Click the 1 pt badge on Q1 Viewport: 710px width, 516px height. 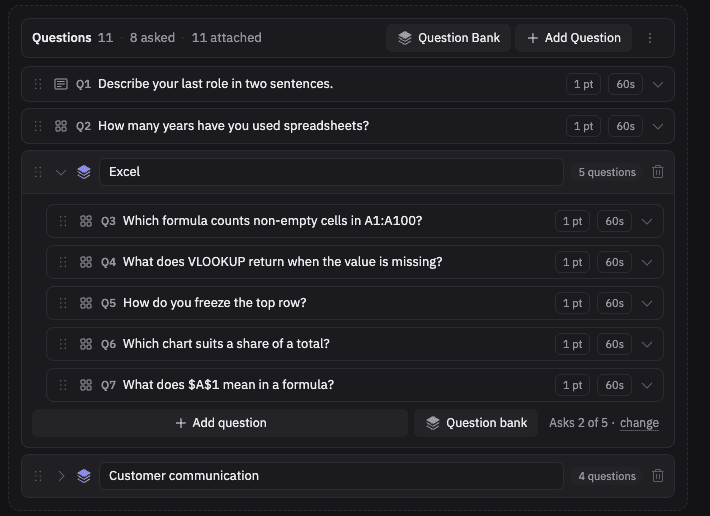[583, 84]
